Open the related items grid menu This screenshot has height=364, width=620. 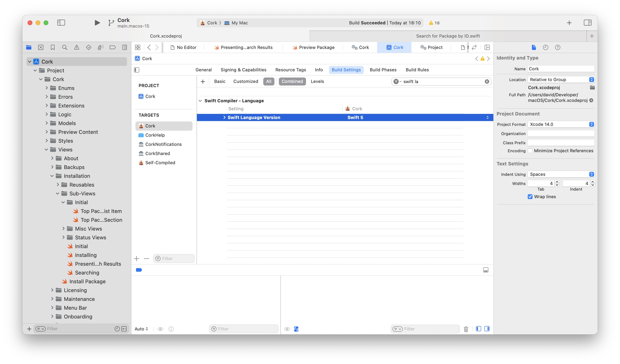[x=138, y=47]
